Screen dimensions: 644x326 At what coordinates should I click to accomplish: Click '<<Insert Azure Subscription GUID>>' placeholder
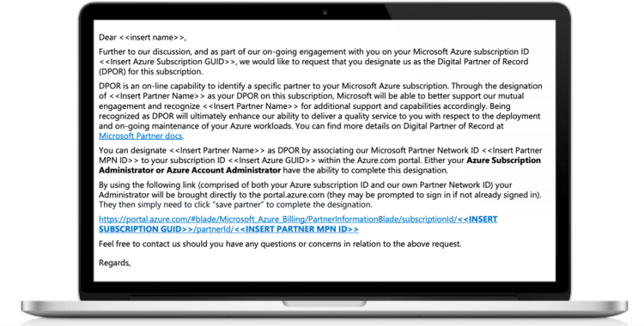pyautogui.click(x=167, y=62)
